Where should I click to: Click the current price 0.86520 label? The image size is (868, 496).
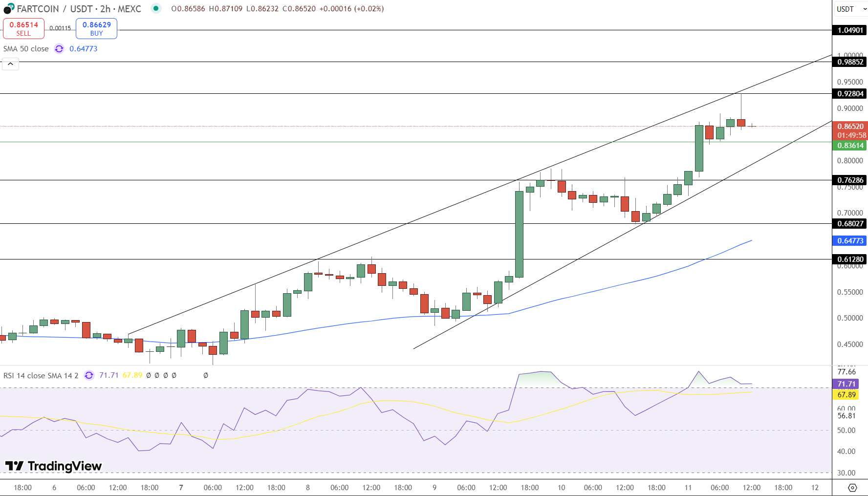coord(850,127)
